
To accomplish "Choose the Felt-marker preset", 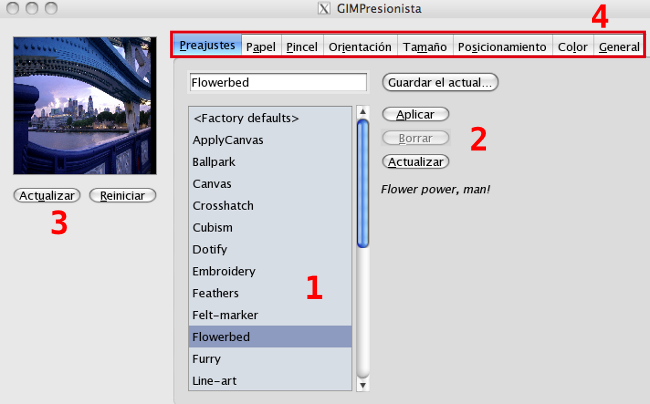I will [x=270, y=315].
